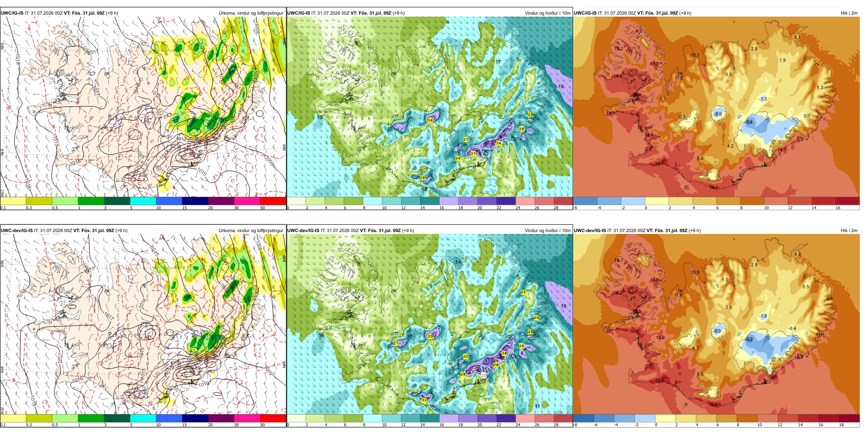Click gust label 35 on UWC-dev/IG-IS wind map
This screenshot has height=434, width=868.
(430, 336)
